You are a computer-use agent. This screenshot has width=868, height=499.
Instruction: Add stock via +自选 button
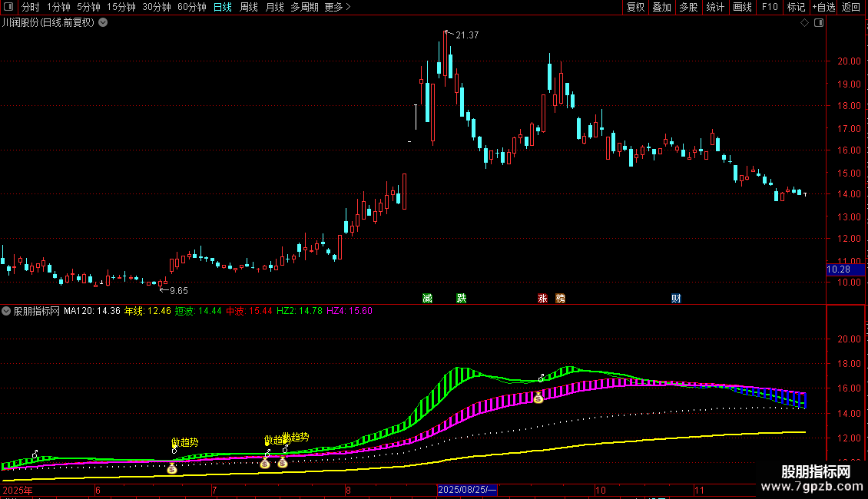tap(823, 7)
